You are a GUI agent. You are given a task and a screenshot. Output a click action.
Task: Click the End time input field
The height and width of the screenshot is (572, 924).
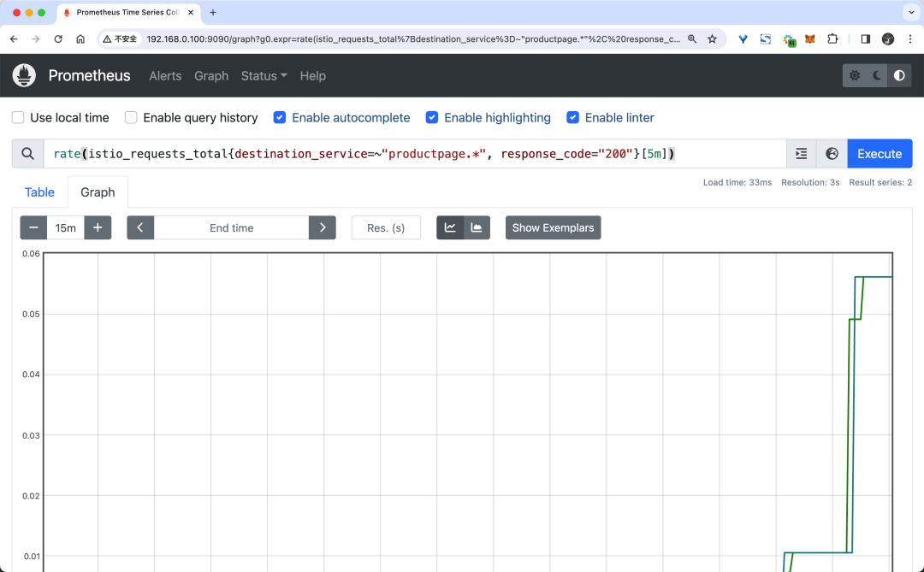click(231, 227)
